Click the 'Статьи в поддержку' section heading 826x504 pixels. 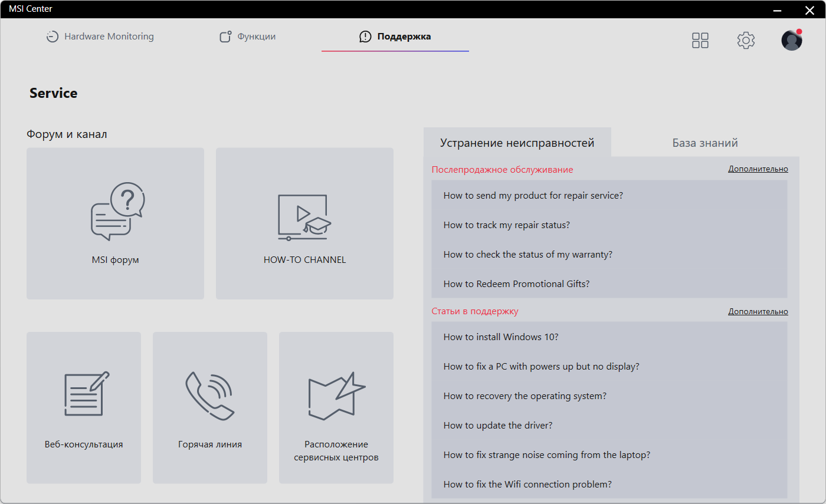tap(475, 311)
